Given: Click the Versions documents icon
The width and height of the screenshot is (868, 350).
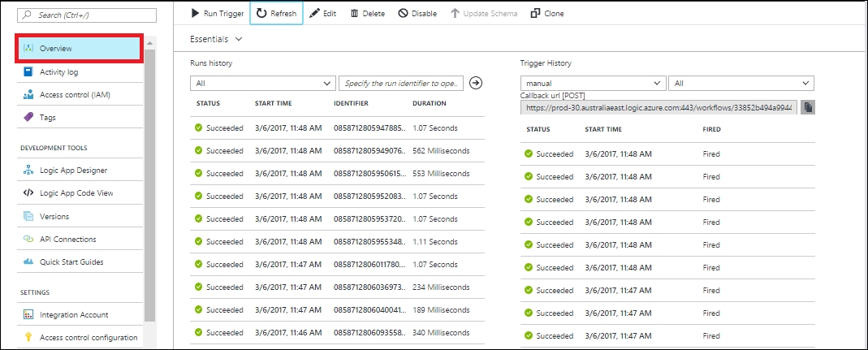Looking at the screenshot, I should (28, 216).
